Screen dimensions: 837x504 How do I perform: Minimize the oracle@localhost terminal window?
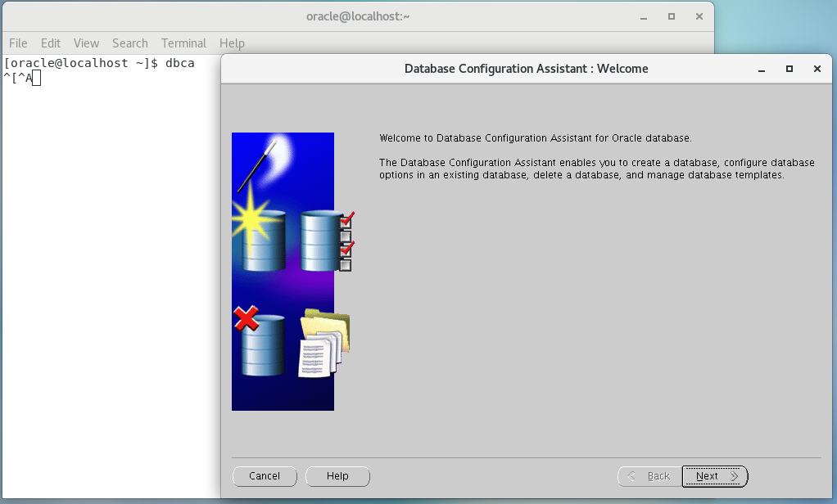(x=644, y=16)
